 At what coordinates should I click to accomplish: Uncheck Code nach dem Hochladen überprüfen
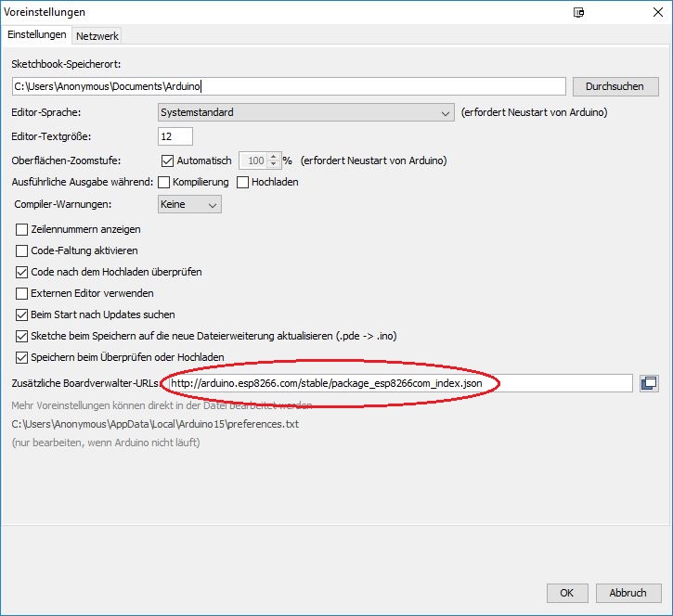click(21, 272)
